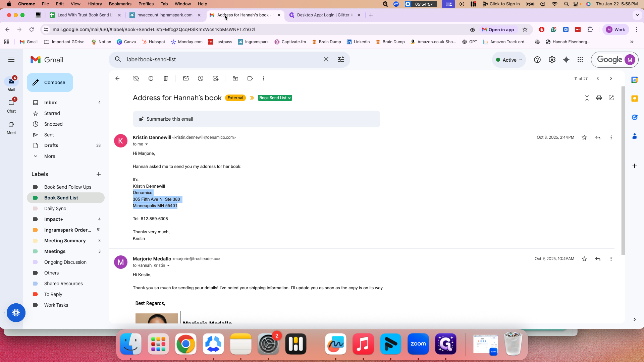The image size is (644, 362).
Task: Mark the email as unread
Action: click(x=186, y=78)
